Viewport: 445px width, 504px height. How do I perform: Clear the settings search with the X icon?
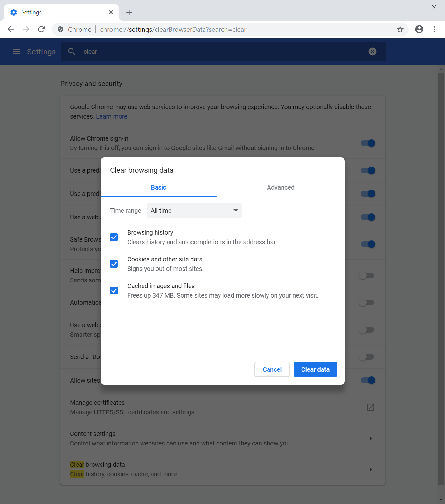click(x=372, y=52)
